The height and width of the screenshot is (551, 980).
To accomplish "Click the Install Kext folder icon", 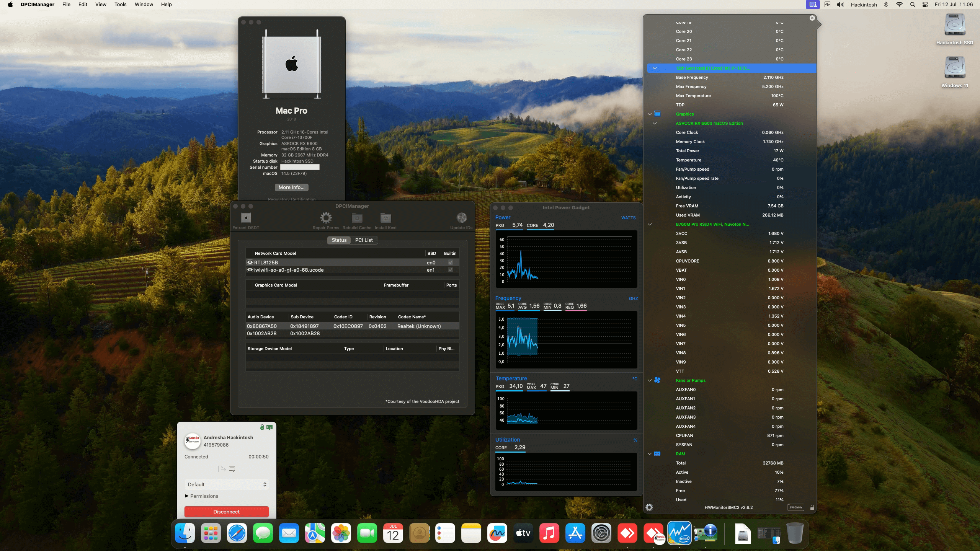I will point(385,218).
